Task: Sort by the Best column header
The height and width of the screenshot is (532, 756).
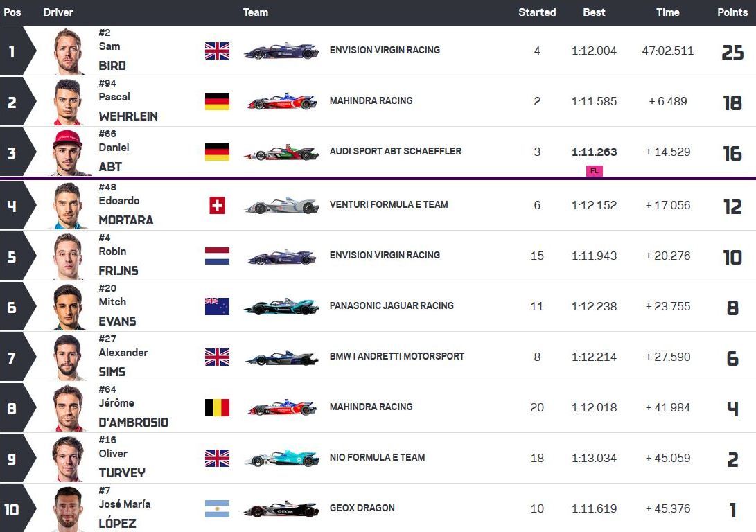Action: (x=594, y=12)
